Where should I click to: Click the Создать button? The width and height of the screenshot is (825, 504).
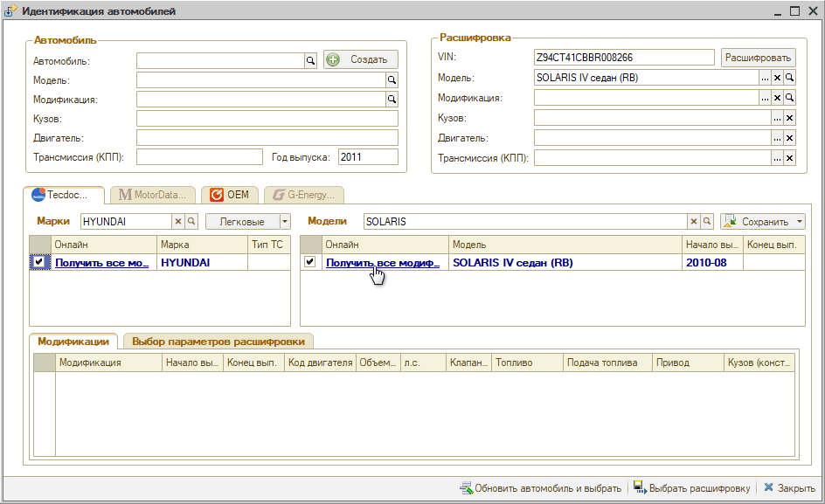click(361, 59)
